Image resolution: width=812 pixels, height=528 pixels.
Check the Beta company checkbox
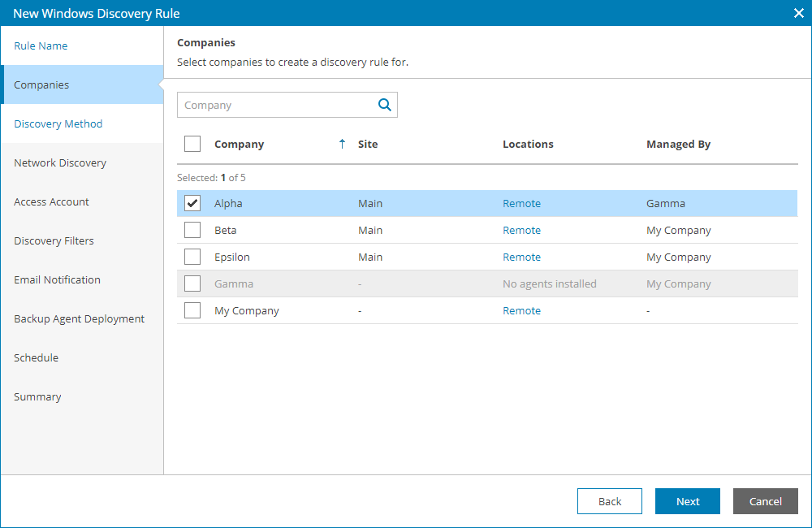click(192, 230)
